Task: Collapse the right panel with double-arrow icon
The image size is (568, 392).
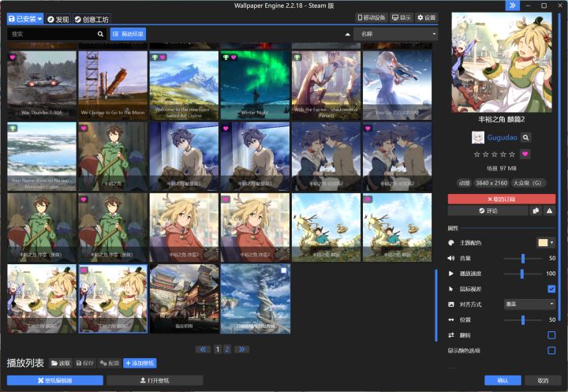Action: click(512, 6)
